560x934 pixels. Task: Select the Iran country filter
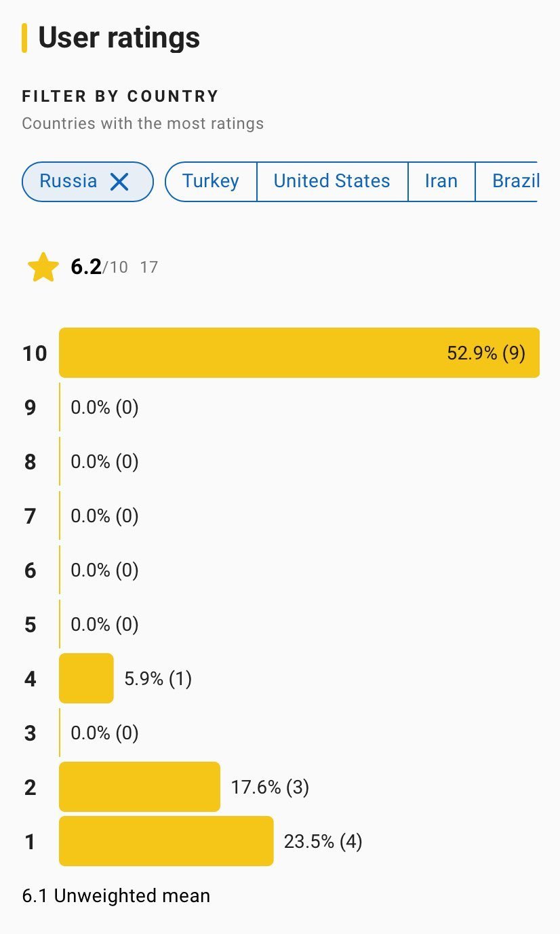pyautogui.click(x=441, y=181)
